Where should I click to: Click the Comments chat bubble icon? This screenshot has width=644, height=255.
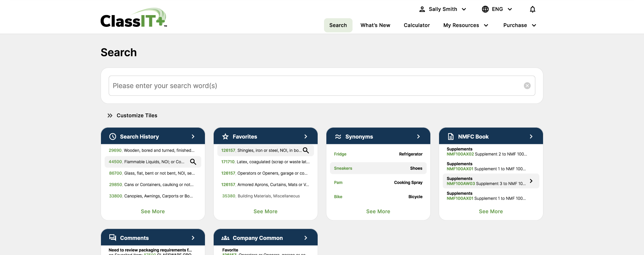click(x=113, y=238)
